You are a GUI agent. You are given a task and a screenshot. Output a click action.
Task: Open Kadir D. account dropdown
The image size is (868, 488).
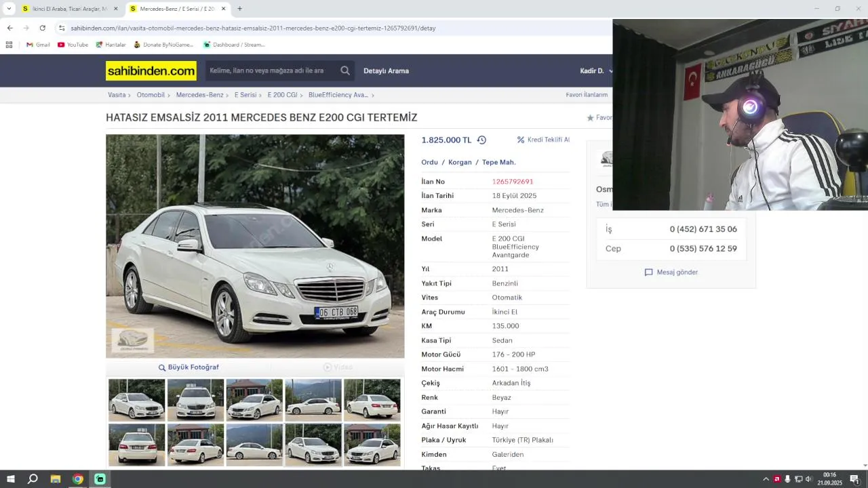coord(597,70)
